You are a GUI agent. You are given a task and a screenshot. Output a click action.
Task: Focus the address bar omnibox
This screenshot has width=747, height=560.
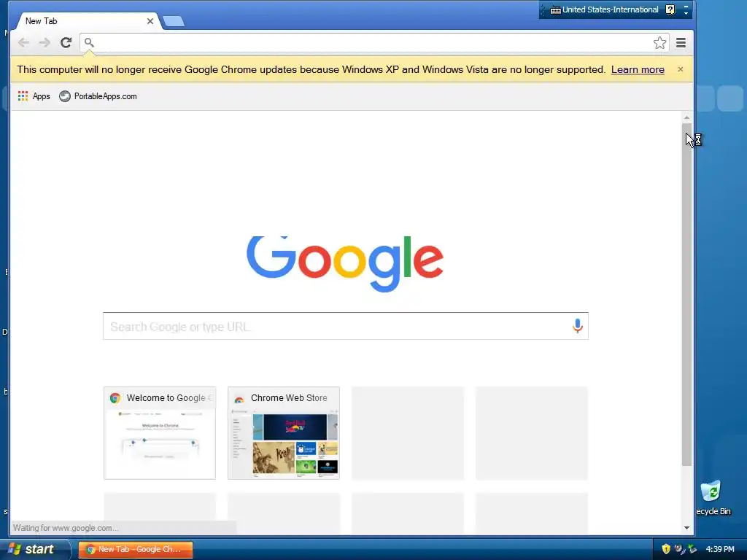coord(374,43)
